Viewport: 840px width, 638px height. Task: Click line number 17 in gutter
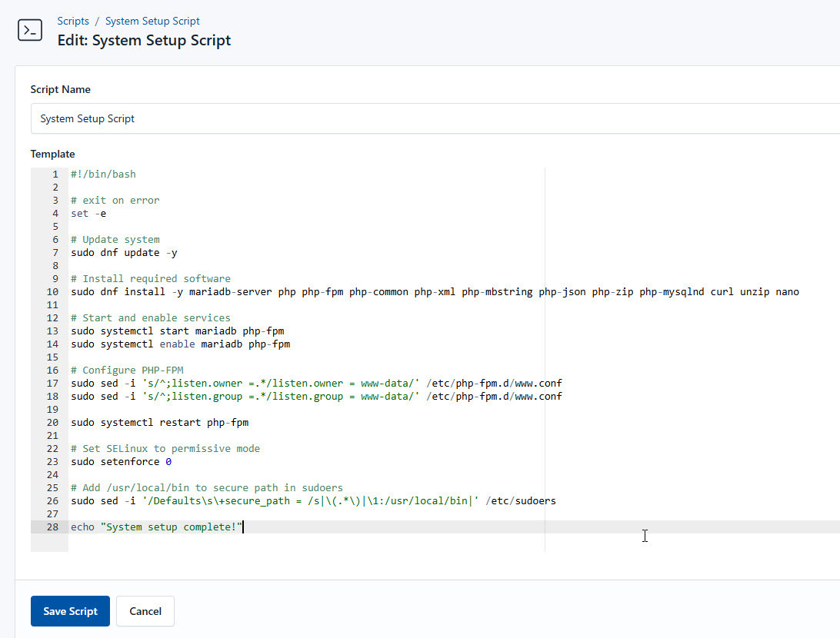(52, 384)
